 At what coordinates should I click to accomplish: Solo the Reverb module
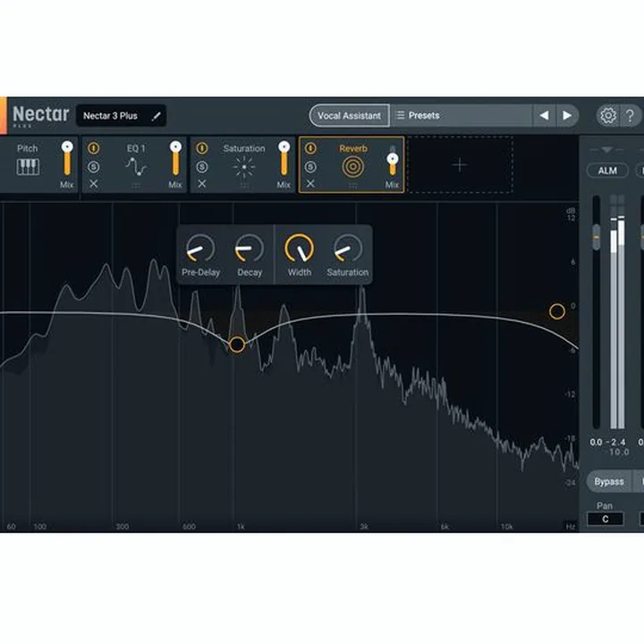[x=310, y=166]
